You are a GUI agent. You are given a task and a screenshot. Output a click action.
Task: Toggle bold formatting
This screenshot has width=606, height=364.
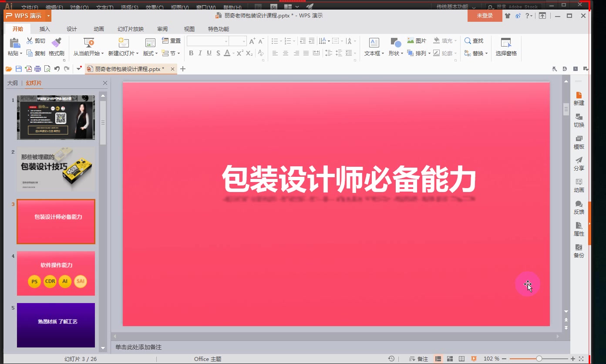click(191, 53)
